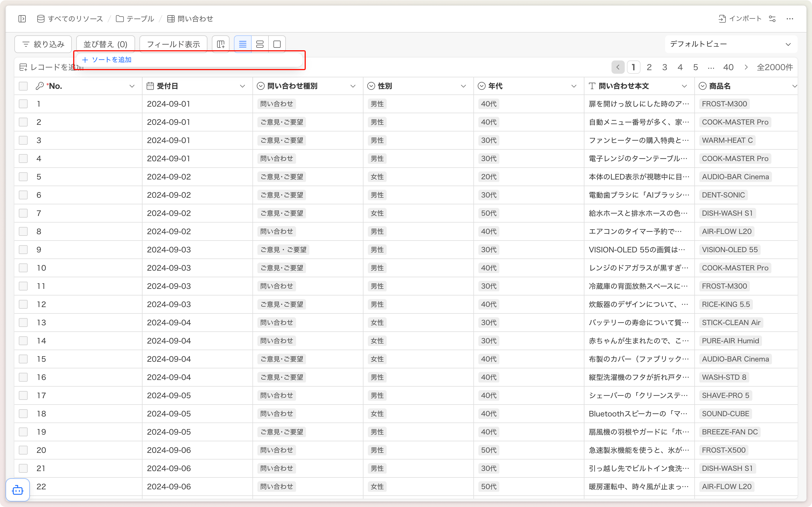Open the デフォルトビュー view dropdown
Screen dimensions: 812x507
(731, 44)
